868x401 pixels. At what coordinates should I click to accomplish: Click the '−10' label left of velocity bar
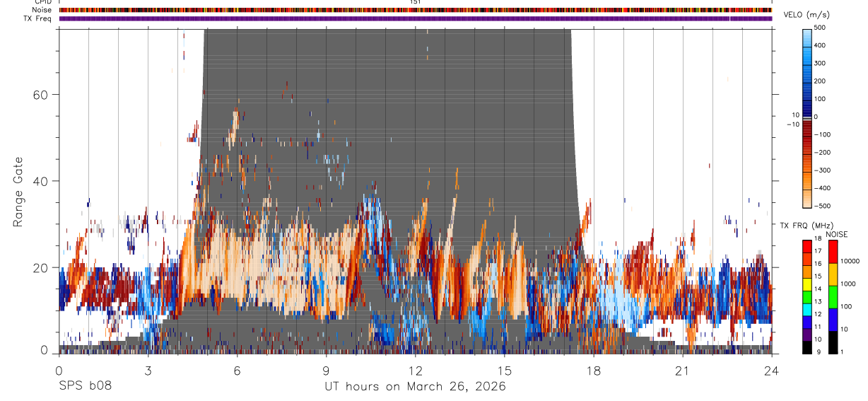coord(793,124)
